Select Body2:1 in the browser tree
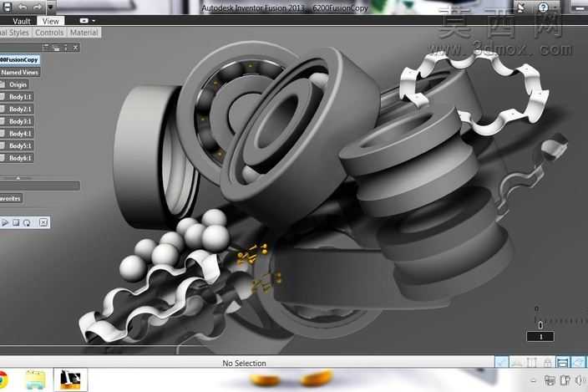588x392 pixels. pos(20,109)
